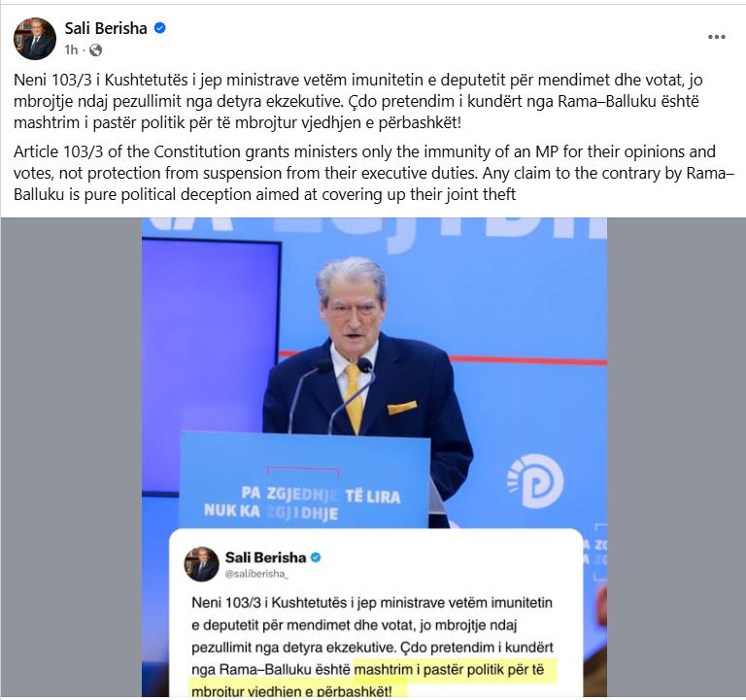Click the gray margin left of photo
746x700 pixels.
(71, 457)
